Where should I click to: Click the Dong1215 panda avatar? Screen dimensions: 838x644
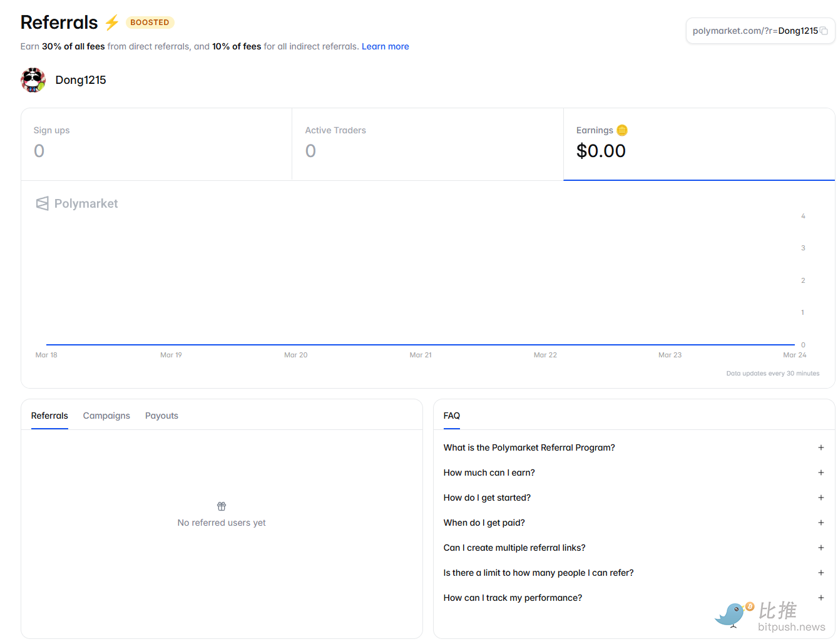coord(33,80)
